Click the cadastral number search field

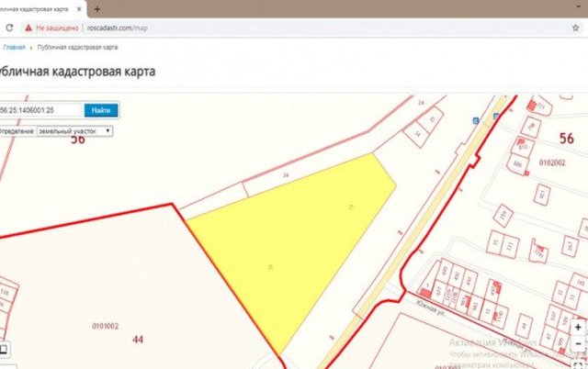pyautogui.click(x=40, y=110)
